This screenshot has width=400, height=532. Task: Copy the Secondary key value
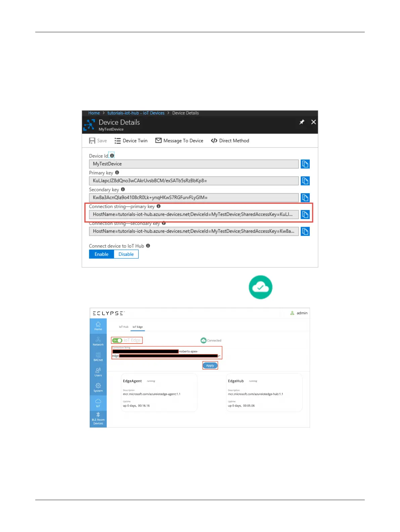tap(305, 197)
